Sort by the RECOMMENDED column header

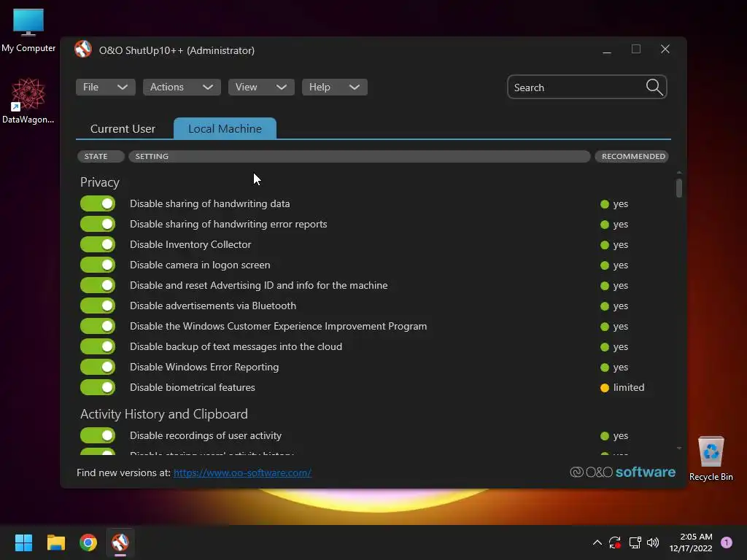632,156
